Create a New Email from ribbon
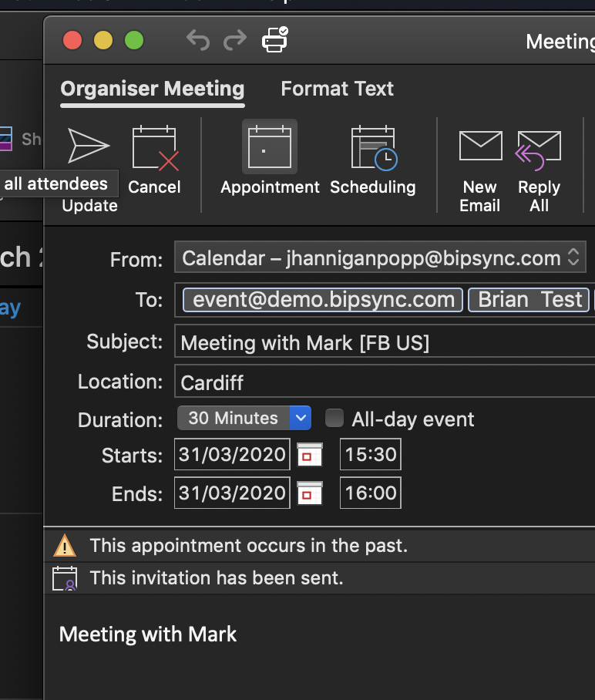 point(480,146)
